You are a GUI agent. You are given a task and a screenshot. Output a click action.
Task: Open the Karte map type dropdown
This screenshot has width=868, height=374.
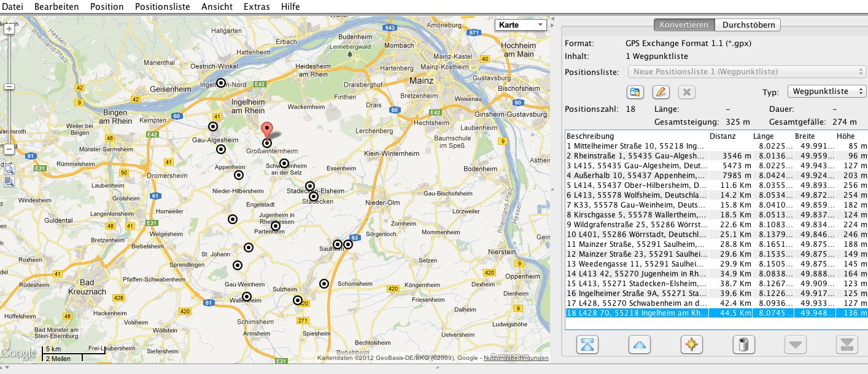point(521,25)
